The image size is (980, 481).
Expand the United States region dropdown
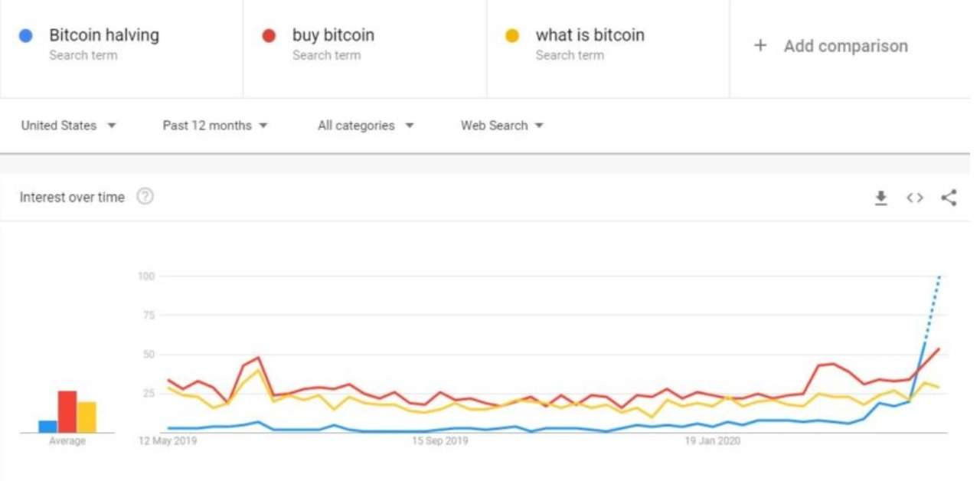pos(69,126)
